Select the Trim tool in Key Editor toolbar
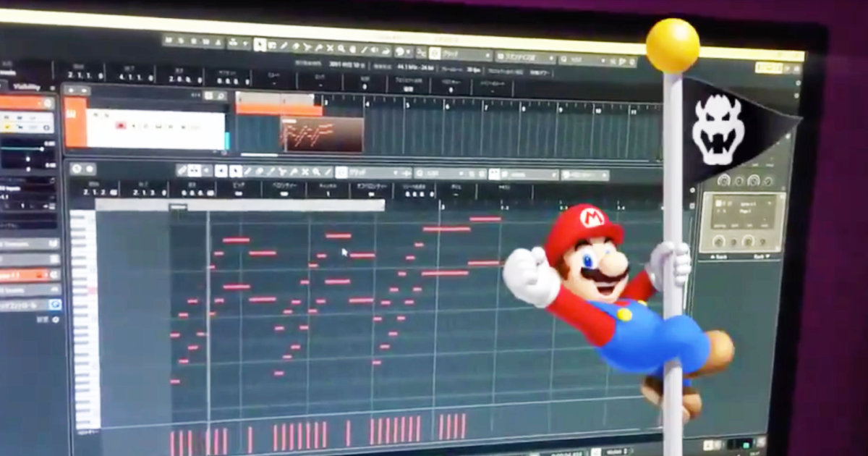This screenshot has height=456, width=868. click(271, 172)
